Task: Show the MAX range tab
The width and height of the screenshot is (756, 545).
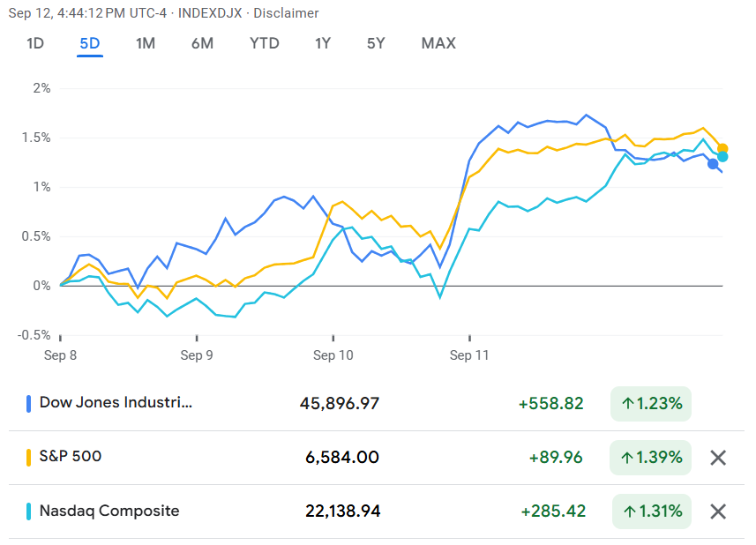Action: 438,43
